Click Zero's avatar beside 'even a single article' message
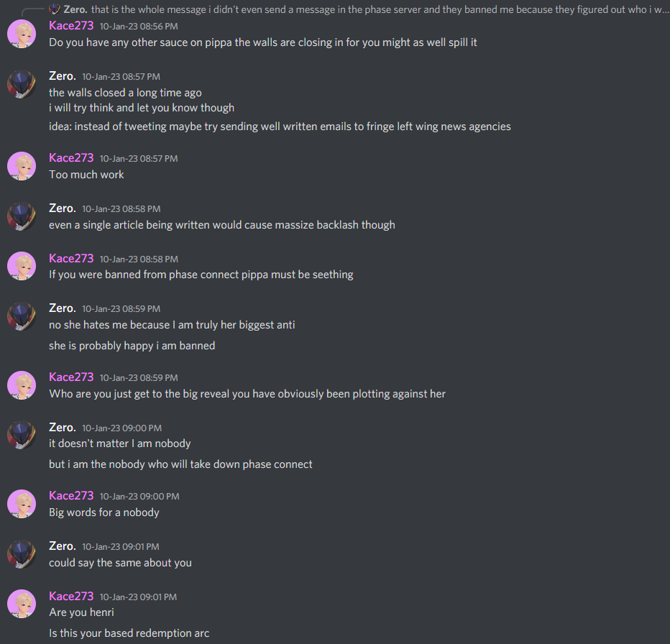 point(22,216)
